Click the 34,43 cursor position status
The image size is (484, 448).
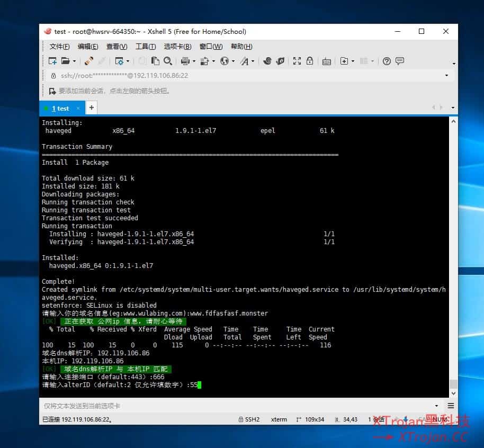coord(346,419)
